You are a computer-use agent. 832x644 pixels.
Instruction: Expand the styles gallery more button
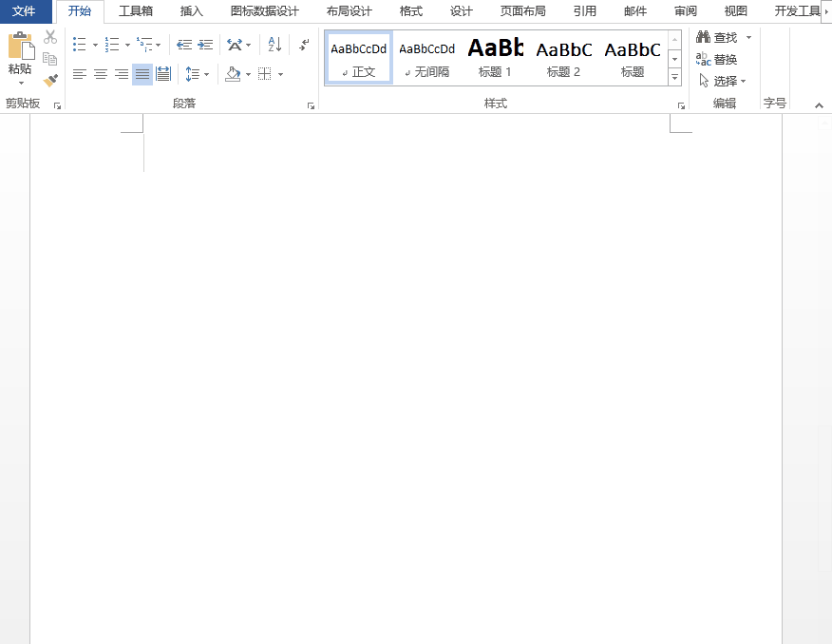(x=675, y=78)
